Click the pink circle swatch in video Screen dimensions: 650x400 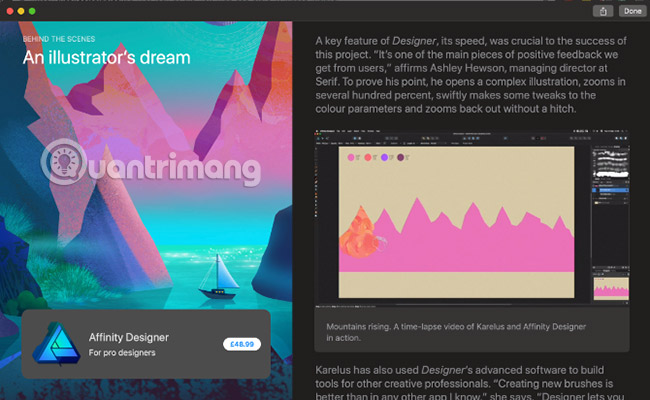[351, 158]
